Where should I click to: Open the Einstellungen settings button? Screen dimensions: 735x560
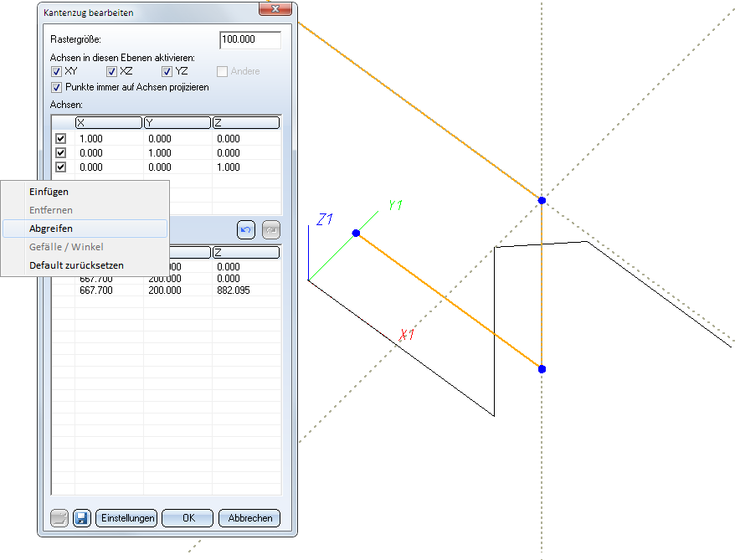pyautogui.click(x=126, y=518)
